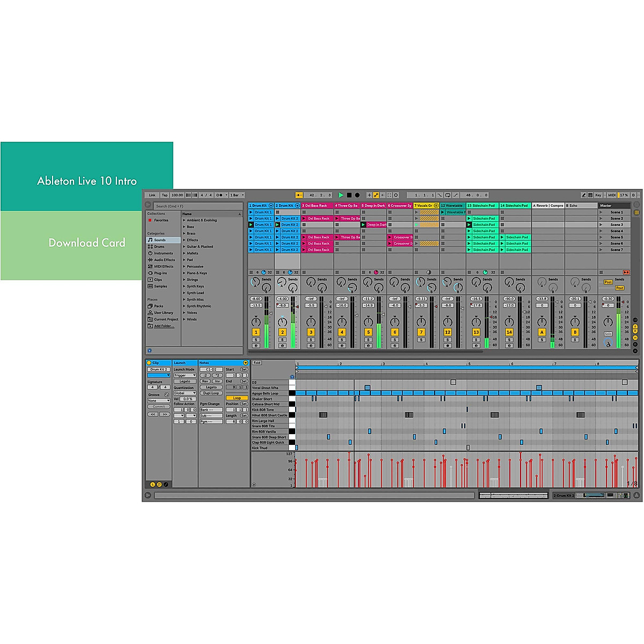The image size is (644, 644).
Task: Open the 1 Bar quantization menu
Action: (237, 195)
